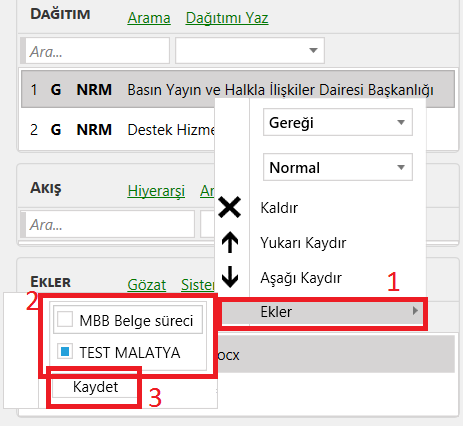The height and width of the screenshot is (426, 466).
Task: Open the Hiyerarşi link in Akış
Action: coord(156,191)
